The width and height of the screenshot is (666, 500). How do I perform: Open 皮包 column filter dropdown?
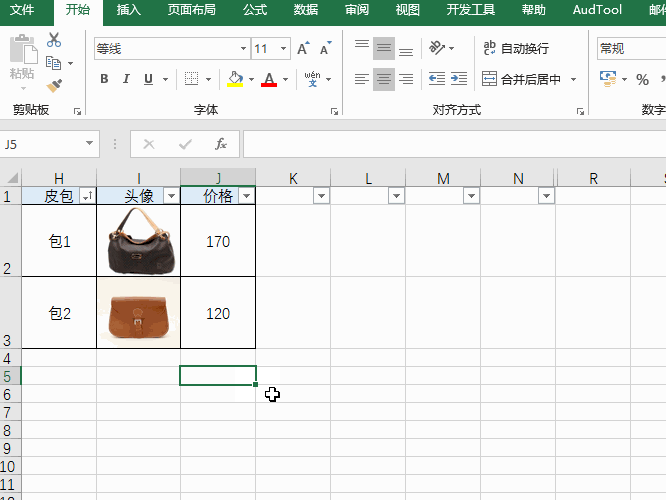[88, 196]
